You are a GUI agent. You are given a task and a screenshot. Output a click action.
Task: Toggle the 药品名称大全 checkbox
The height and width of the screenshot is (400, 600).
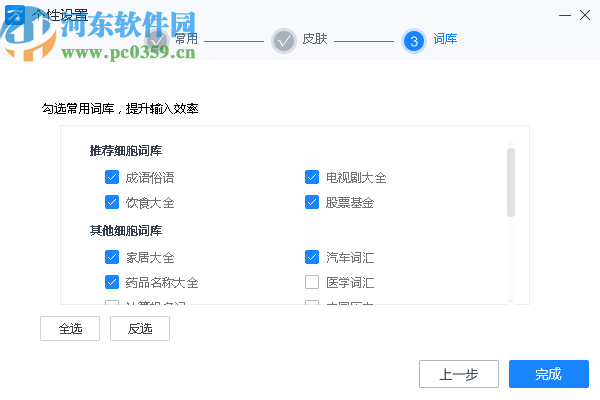pyautogui.click(x=112, y=282)
